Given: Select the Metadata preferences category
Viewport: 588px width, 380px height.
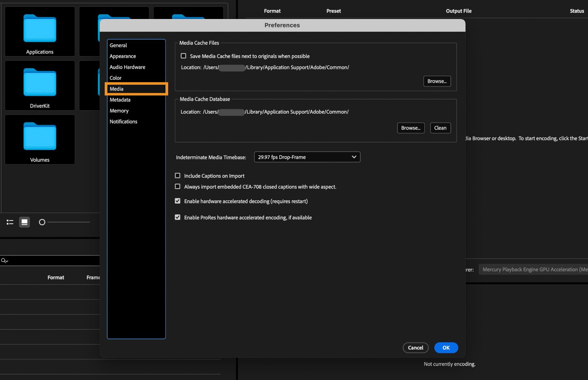Looking at the screenshot, I should (120, 100).
